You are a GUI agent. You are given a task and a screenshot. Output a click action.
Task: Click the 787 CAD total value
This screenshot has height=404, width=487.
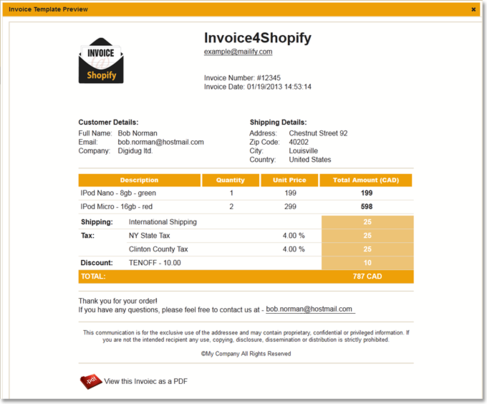(x=367, y=276)
